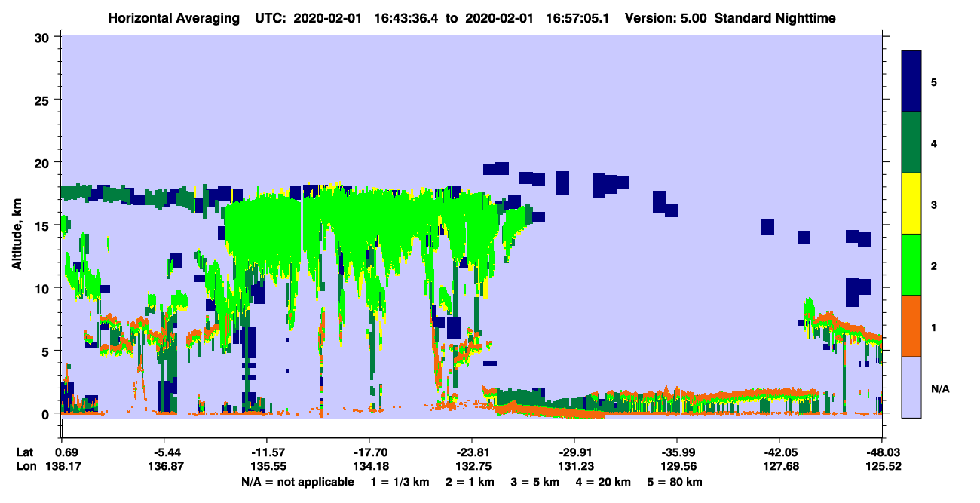Click latitude value -42.05
Screen dimensions: 980x503
[x=779, y=452]
